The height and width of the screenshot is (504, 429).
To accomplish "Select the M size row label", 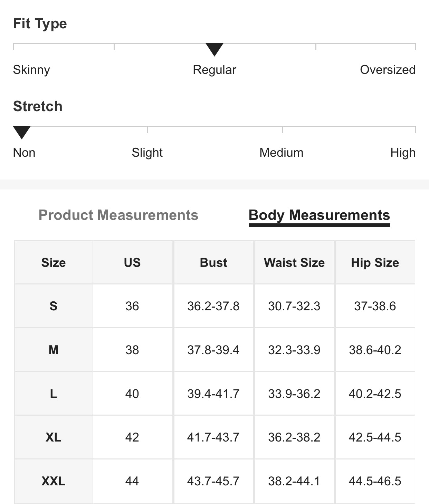I will [54, 350].
